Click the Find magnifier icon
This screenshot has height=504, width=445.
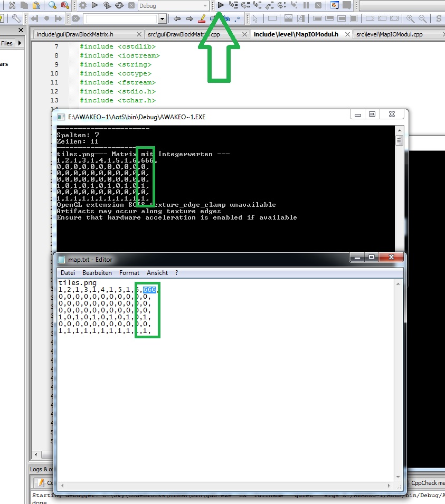(52, 5)
